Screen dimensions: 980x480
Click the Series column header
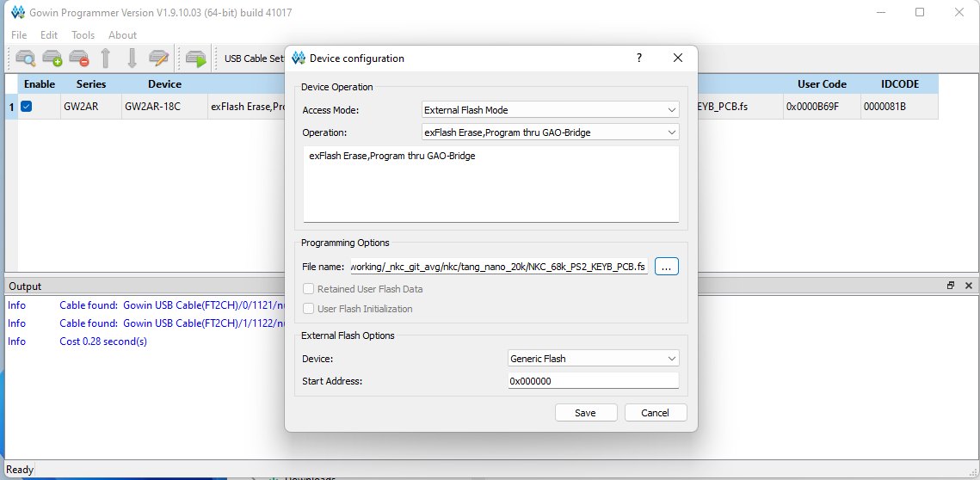(90, 83)
